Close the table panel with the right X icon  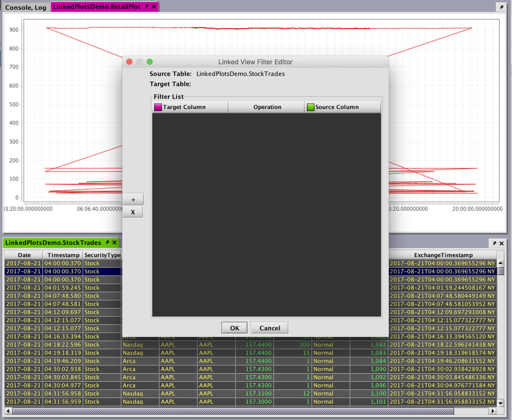(x=501, y=243)
